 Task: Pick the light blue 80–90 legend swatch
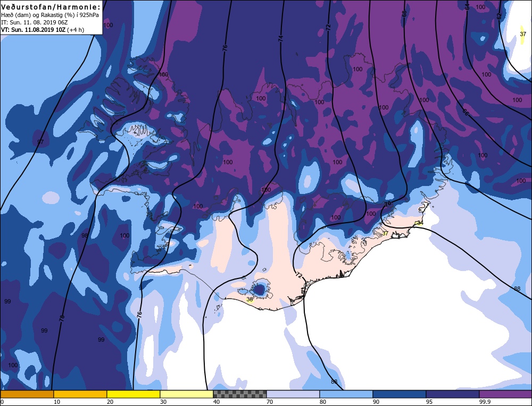point(346,394)
